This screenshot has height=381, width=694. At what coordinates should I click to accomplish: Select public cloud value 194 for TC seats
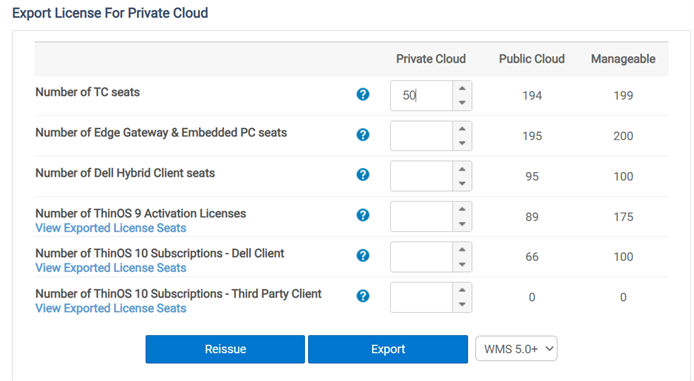(x=532, y=96)
